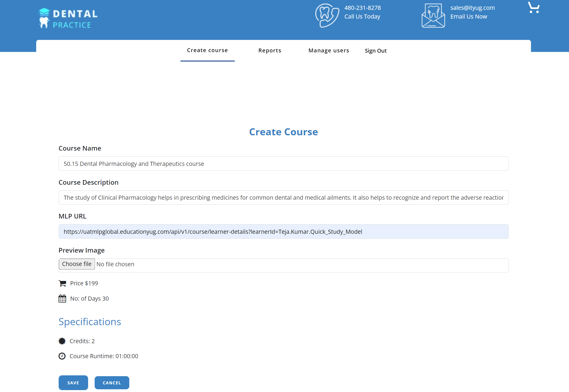Open the Create course tab

tap(207, 50)
